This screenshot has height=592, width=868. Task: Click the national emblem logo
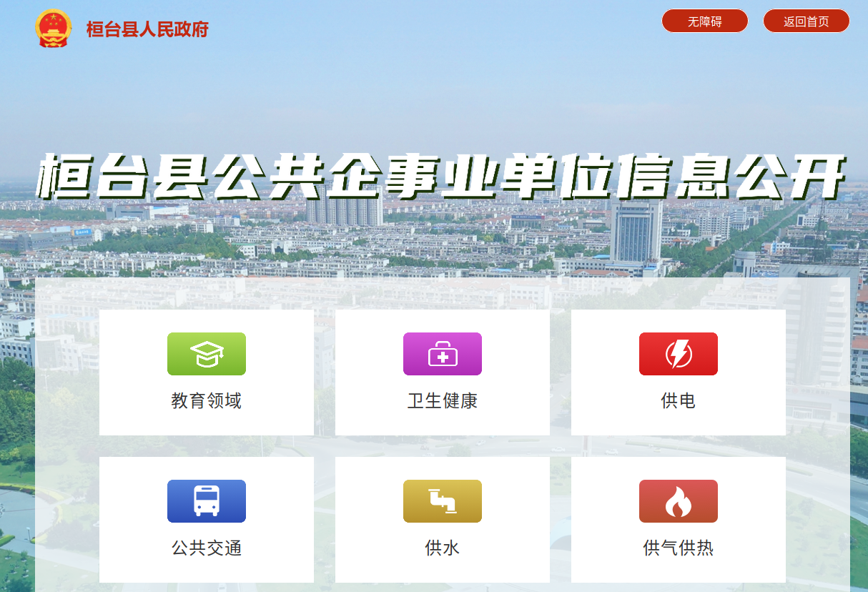(54, 29)
